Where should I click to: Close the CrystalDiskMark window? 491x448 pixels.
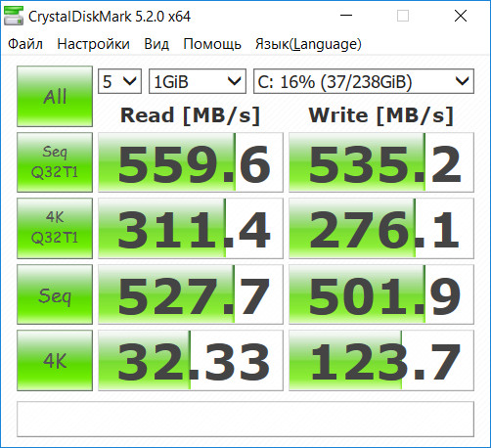click(461, 16)
